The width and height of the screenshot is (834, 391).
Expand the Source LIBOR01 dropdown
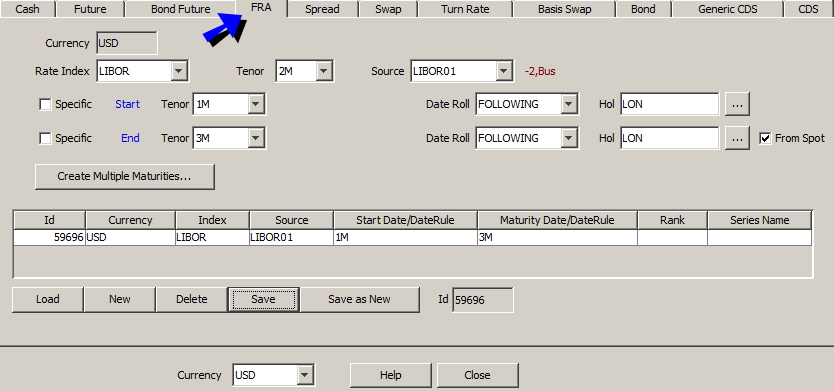[x=504, y=71]
